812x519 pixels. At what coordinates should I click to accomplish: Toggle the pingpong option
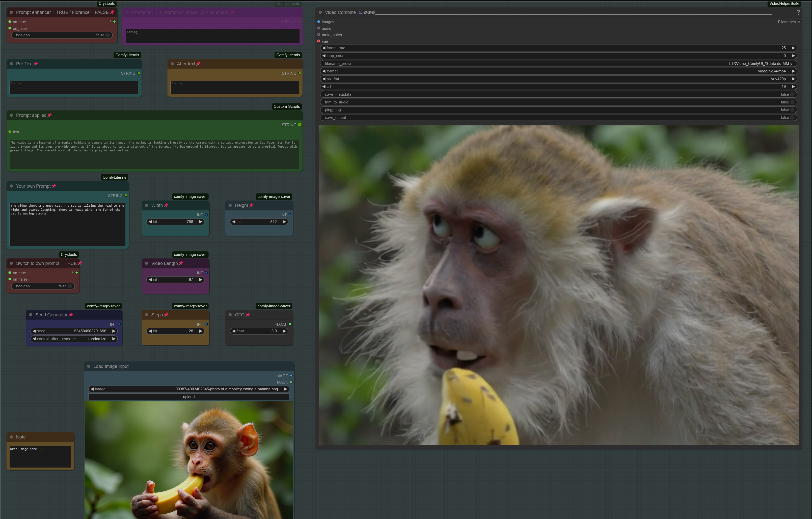pyautogui.click(x=792, y=110)
